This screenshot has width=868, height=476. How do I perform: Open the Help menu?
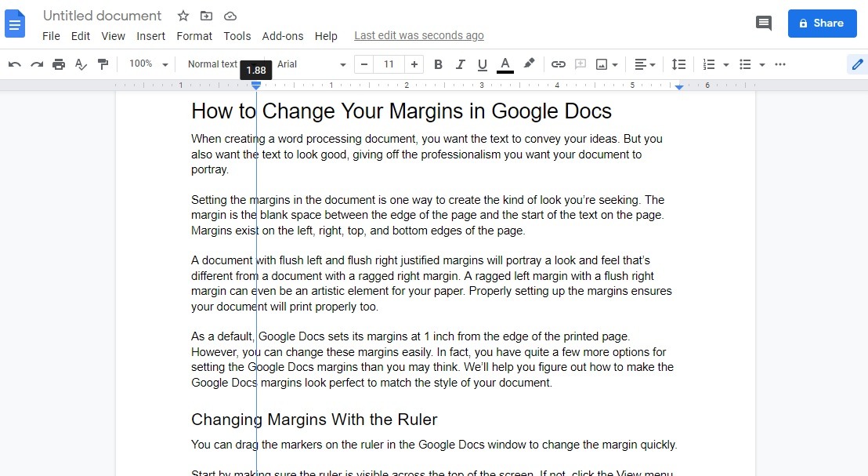(326, 36)
